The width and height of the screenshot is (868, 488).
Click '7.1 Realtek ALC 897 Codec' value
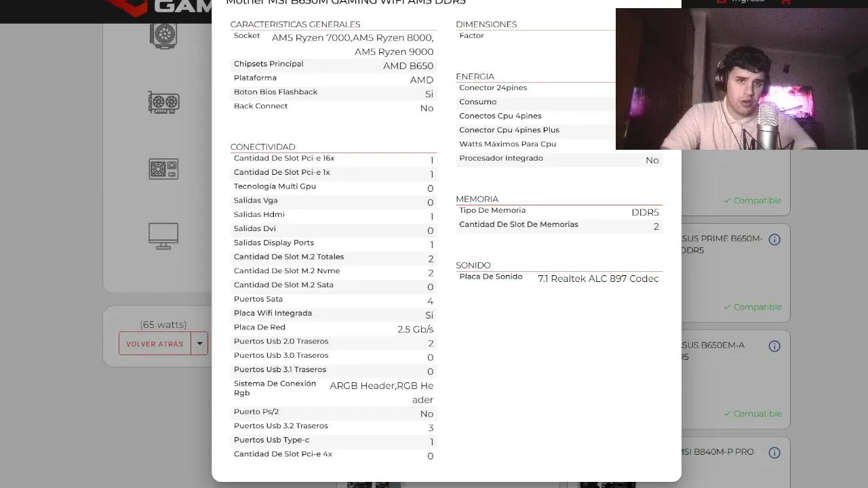(x=598, y=279)
